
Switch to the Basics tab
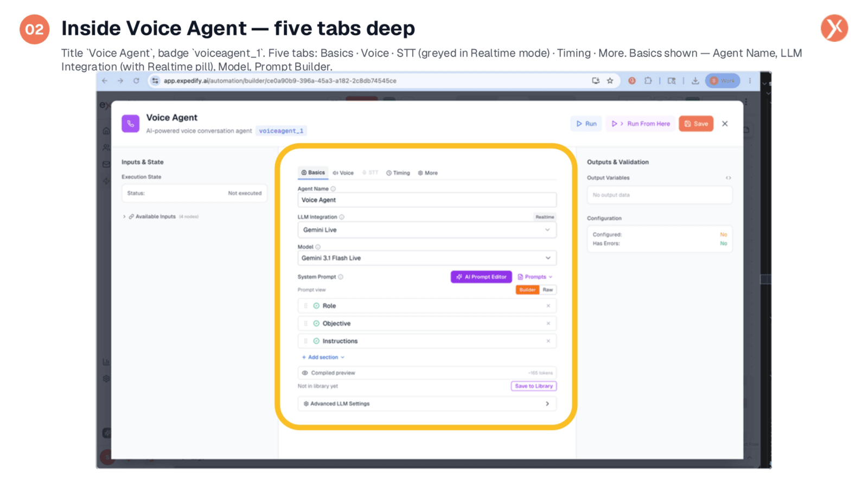pyautogui.click(x=313, y=172)
